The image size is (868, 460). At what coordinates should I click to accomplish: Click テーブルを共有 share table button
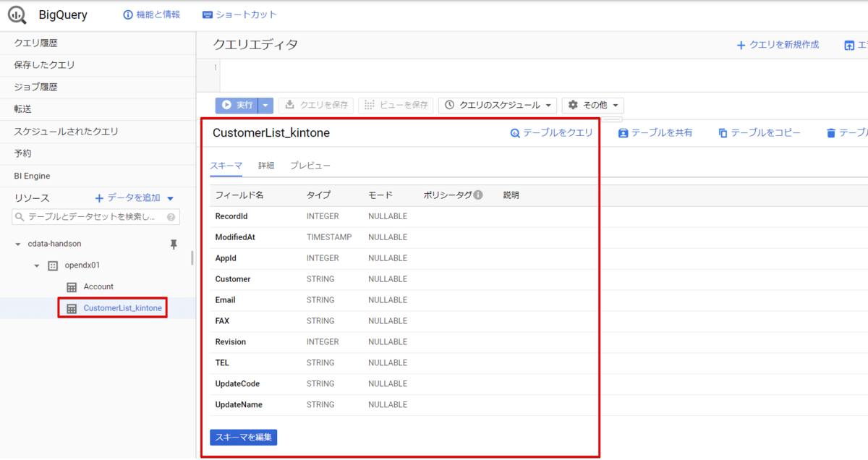655,133
